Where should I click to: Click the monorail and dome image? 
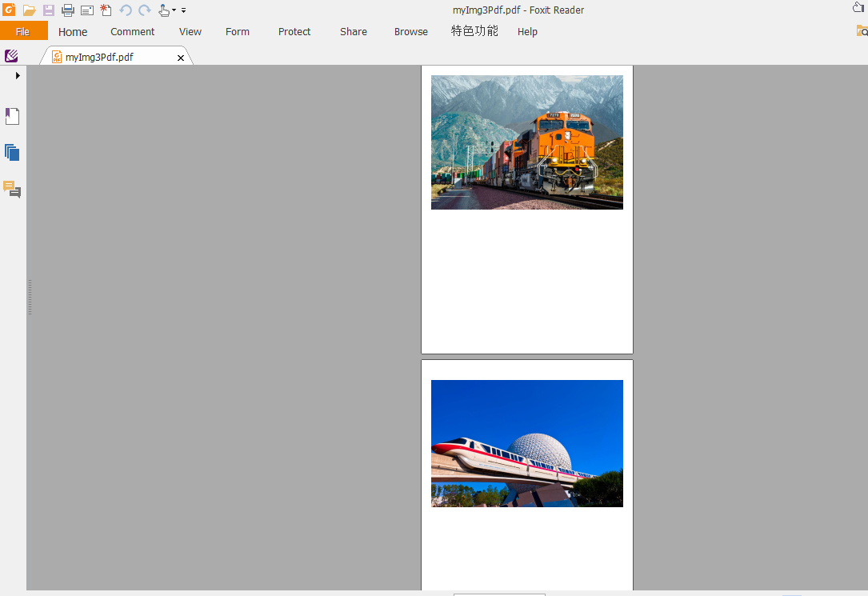[527, 443]
